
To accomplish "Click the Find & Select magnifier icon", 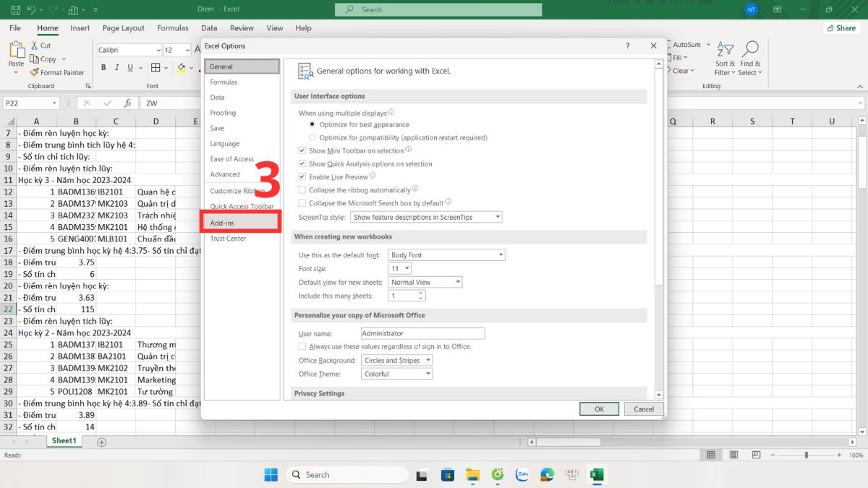I will [749, 50].
